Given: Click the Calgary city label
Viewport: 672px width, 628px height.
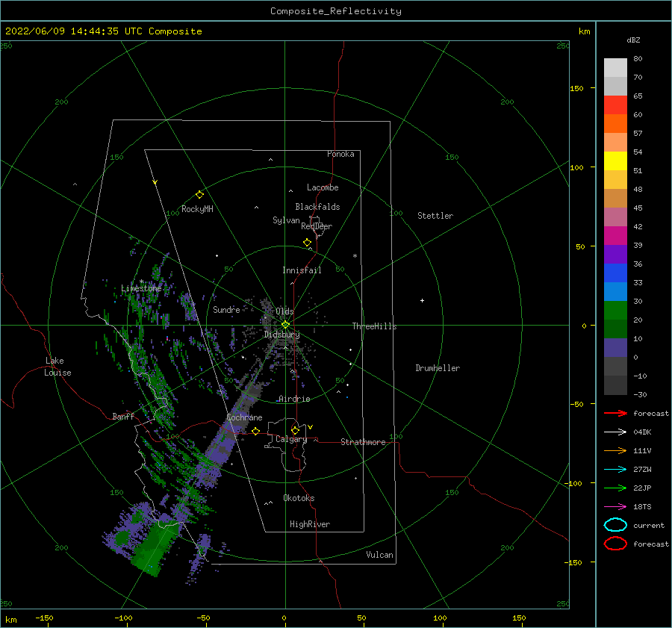Looking at the screenshot, I should 291,439.
